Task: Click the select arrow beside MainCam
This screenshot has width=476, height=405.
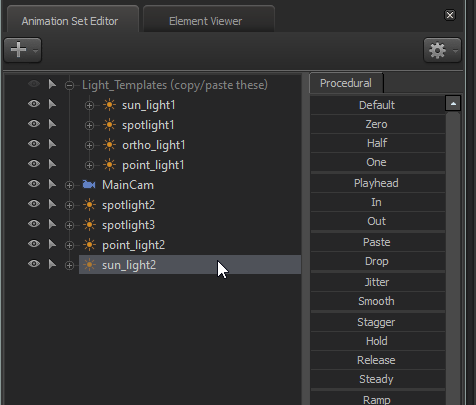Action: [x=52, y=184]
